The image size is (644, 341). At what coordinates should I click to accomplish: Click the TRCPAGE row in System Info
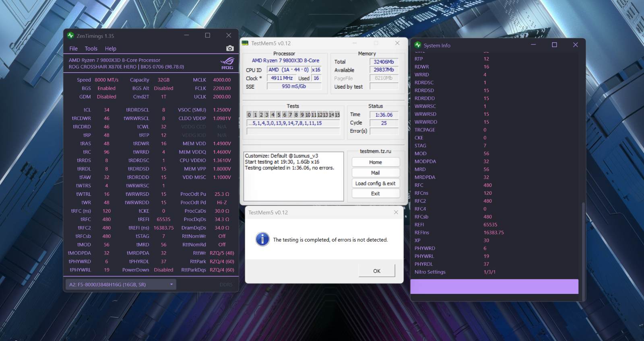coord(494,130)
